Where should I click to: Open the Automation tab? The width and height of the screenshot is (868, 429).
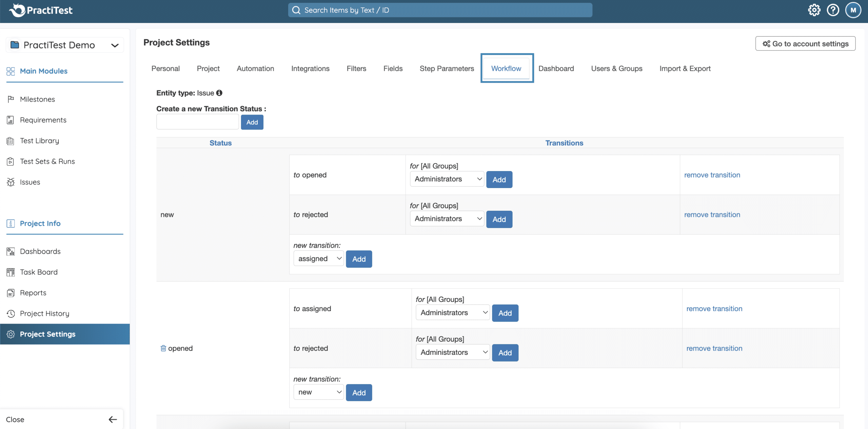coord(255,68)
